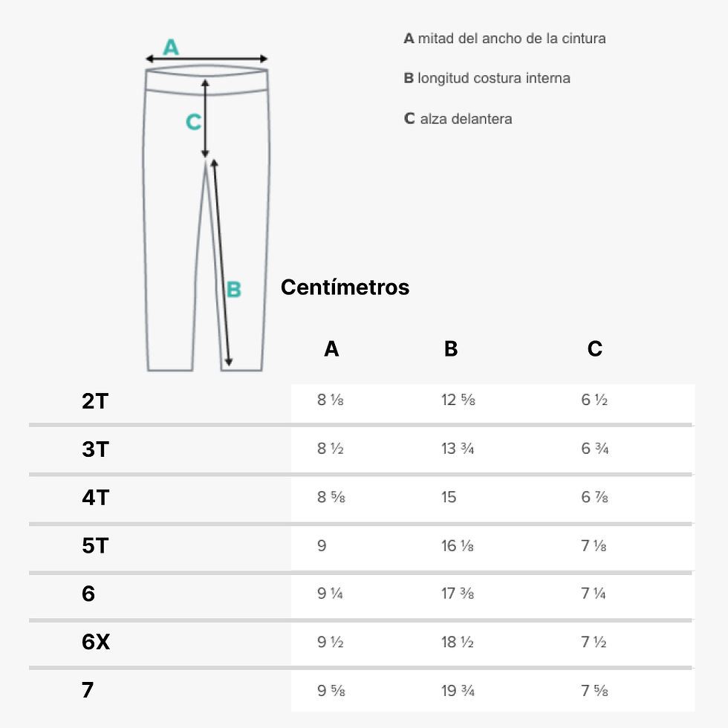Click the teal letter C on the rise arrow

[193, 122]
